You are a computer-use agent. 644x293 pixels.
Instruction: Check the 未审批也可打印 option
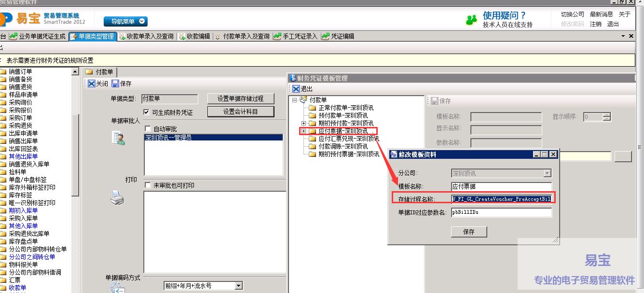[148, 185]
